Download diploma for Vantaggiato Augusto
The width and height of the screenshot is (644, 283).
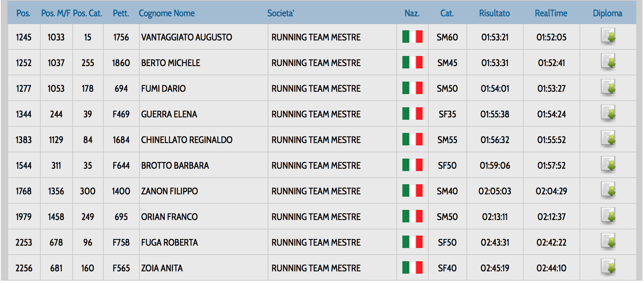[x=608, y=36]
